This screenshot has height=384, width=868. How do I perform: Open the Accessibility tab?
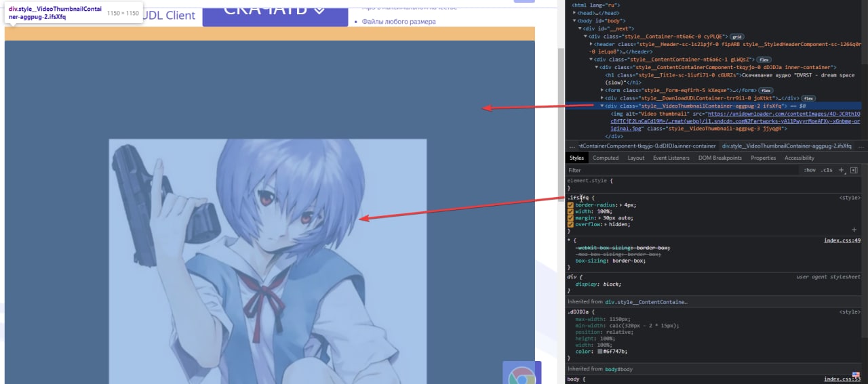pos(800,158)
